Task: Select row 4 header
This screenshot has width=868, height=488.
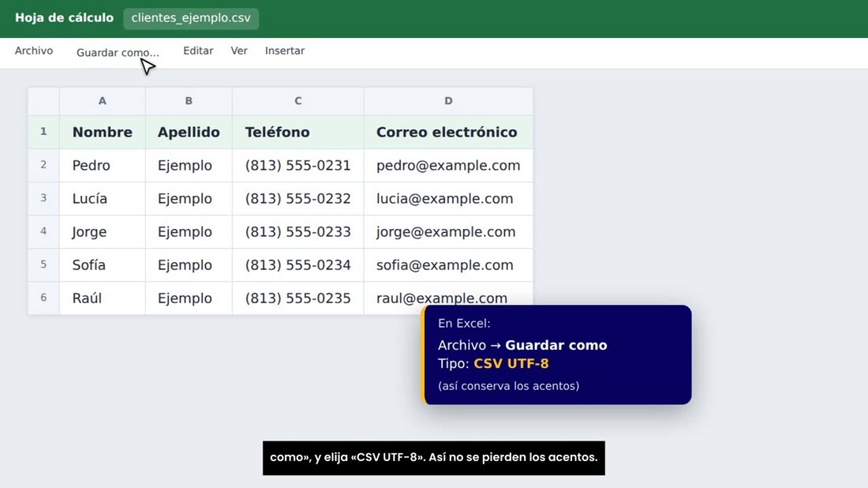Action: coord(43,231)
